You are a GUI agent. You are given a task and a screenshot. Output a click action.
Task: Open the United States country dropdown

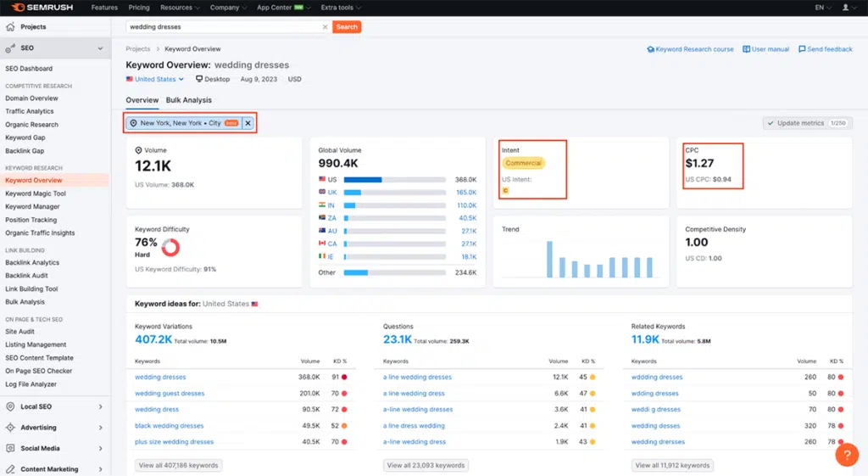(155, 79)
